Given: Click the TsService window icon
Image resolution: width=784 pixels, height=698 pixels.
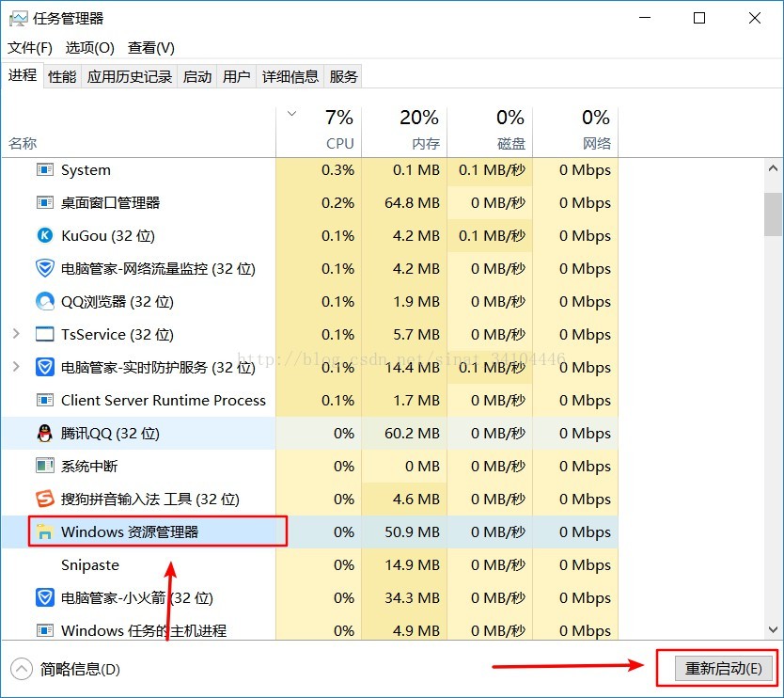Looking at the screenshot, I should point(45,334).
